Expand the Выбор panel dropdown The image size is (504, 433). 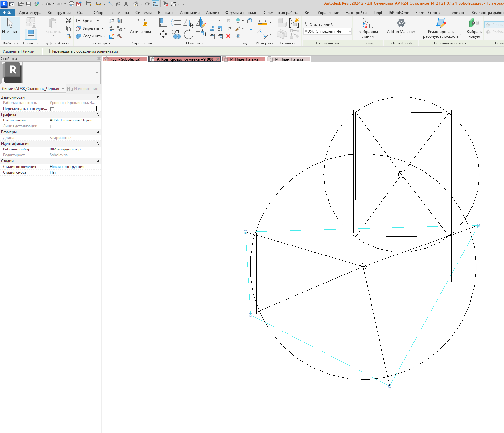coord(17,43)
